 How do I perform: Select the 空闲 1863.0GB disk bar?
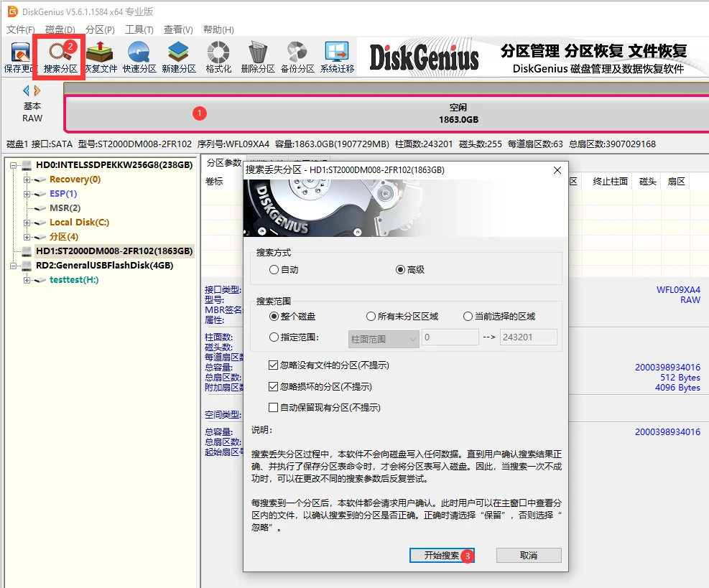click(386, 113)
